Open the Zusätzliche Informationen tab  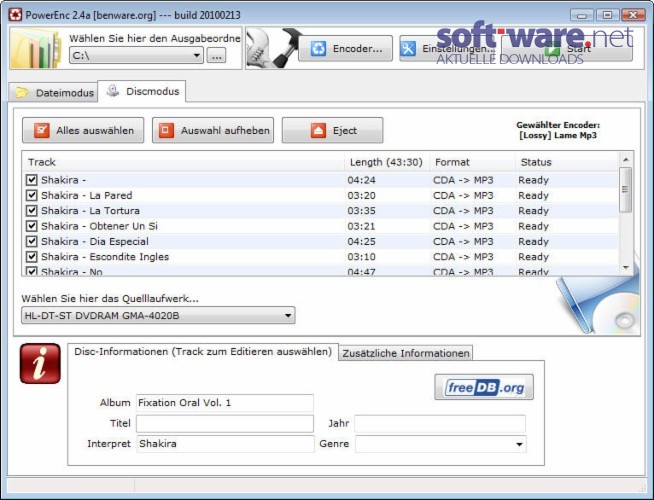pos(406,353)
